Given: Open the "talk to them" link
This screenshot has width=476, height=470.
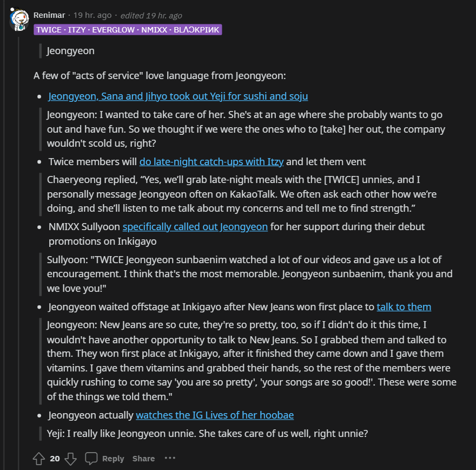Looking at the screenshot, I should click(x=404, y=307).
